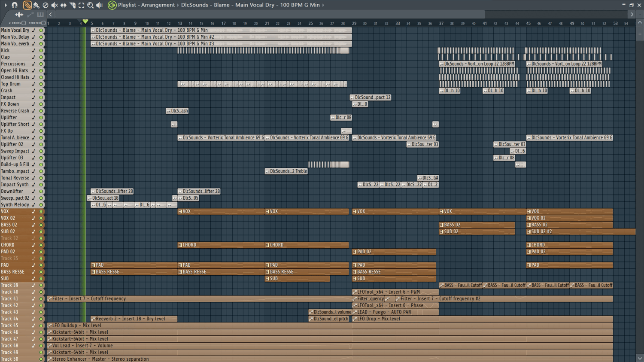Select the Draw pencil tool
Screen dimensions: 644x362
coord(27,5)
